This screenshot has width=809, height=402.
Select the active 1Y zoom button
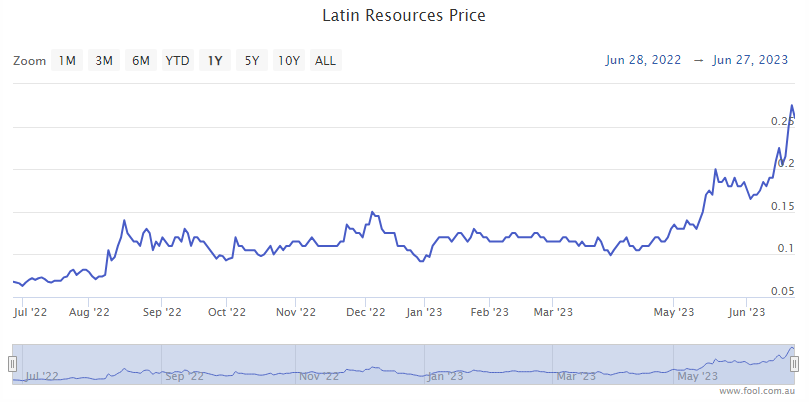[x=215, y=61]
